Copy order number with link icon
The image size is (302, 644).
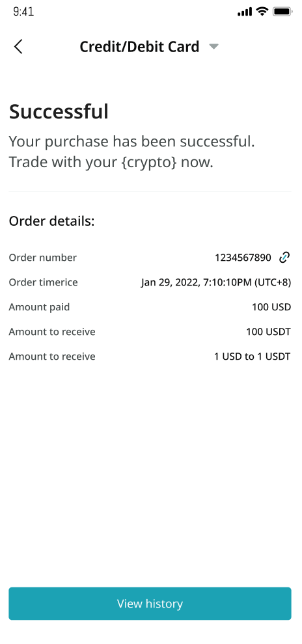tap(284, 258)
